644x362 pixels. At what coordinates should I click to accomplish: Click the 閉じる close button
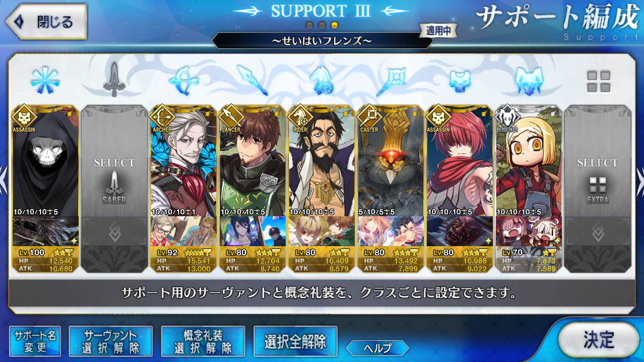46,22
